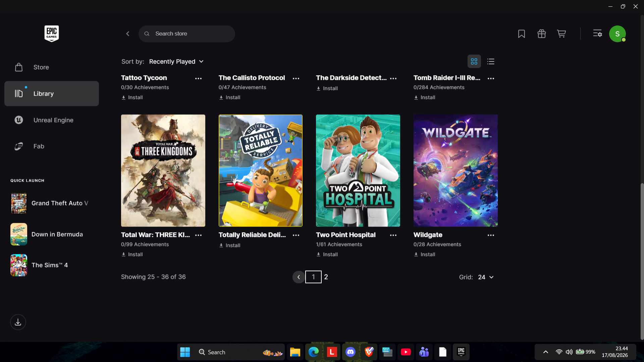Open more options for Wildgate

[x=491, y=235]
